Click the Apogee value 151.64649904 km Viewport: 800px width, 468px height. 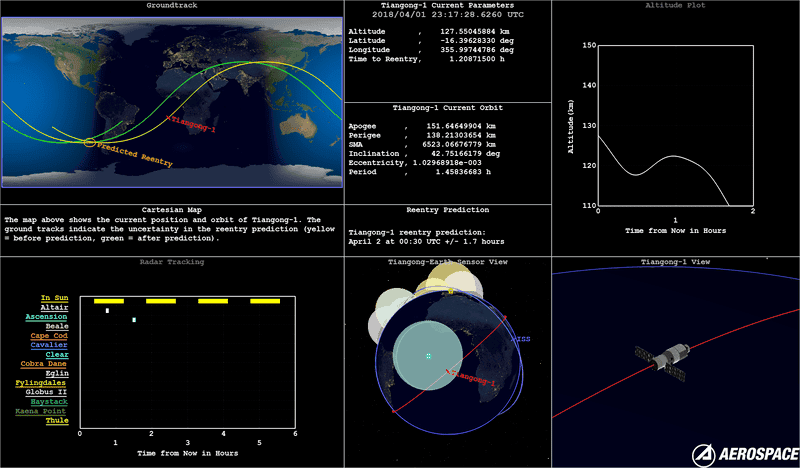461,126
